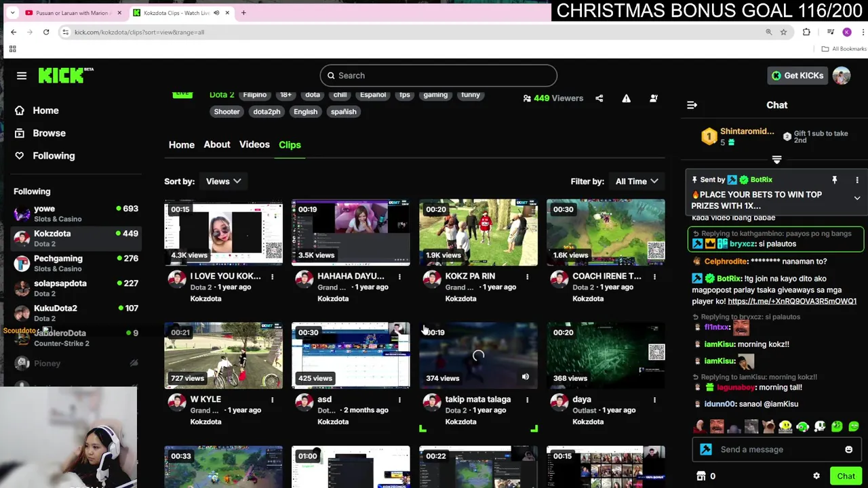This screenshot has height=488, width=868.
Task: Collapse the chat panel icon
Action: click(692, 105)
